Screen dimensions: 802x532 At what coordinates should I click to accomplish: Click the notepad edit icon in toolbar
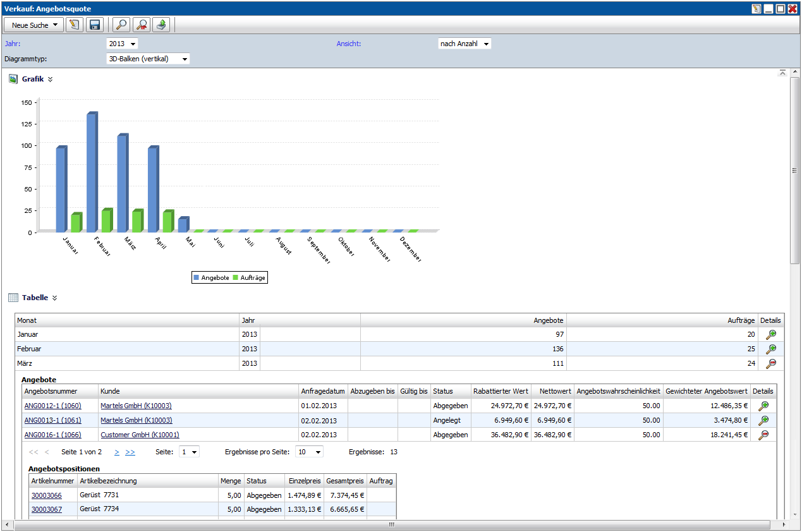click(x=75, y=25)
